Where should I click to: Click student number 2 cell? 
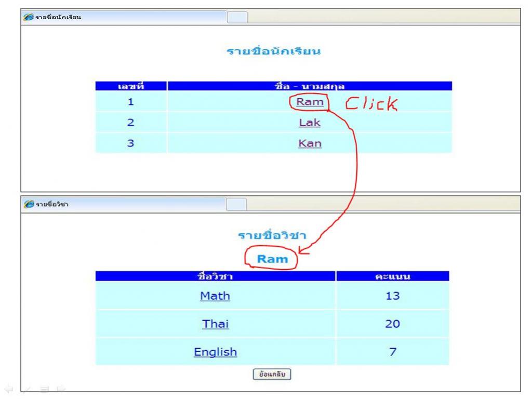(x=131, y=122)
